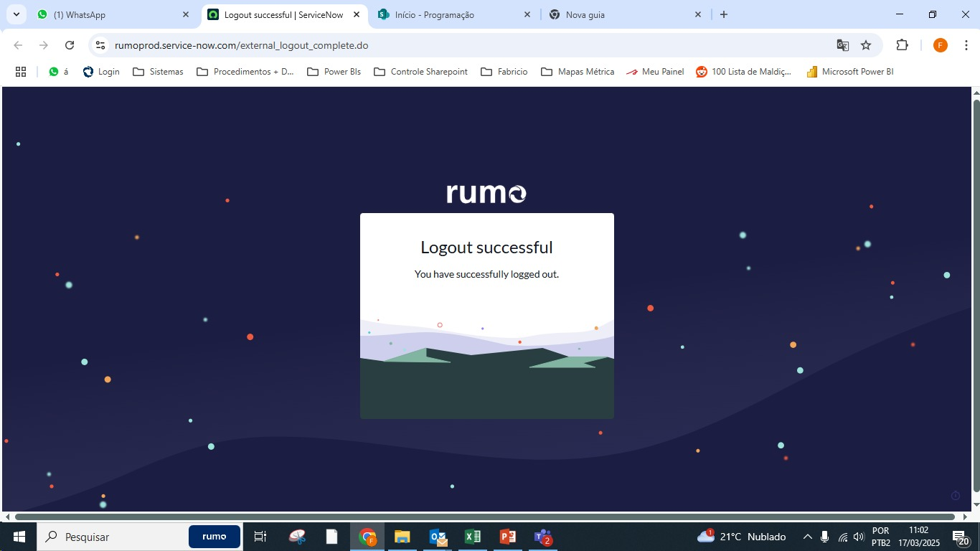Go forward to the next page
Image resolution: width=980 pixels, height=551 pixels.
tap(44, 45)
